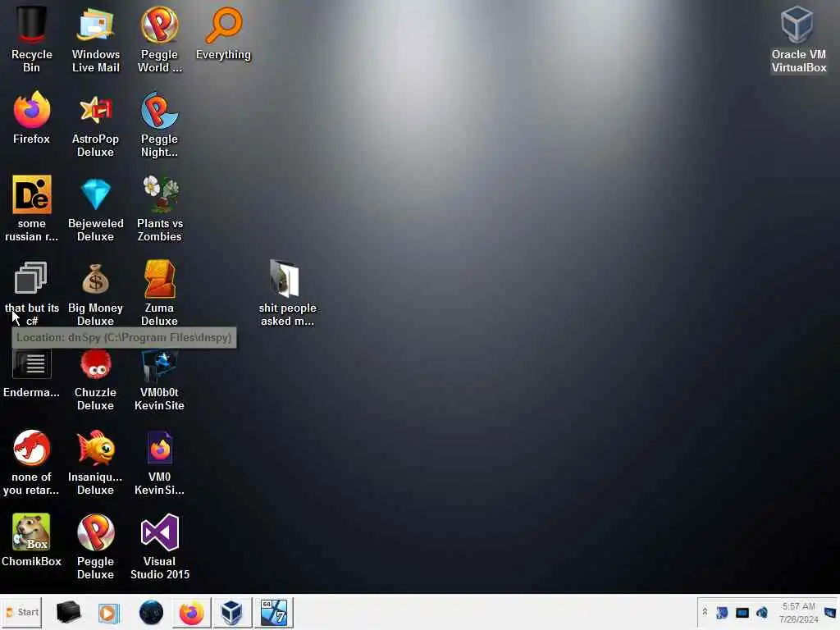840x630 pixels.
Task: Switch to Firefox in the taskbar
Action: coord(191,612)
